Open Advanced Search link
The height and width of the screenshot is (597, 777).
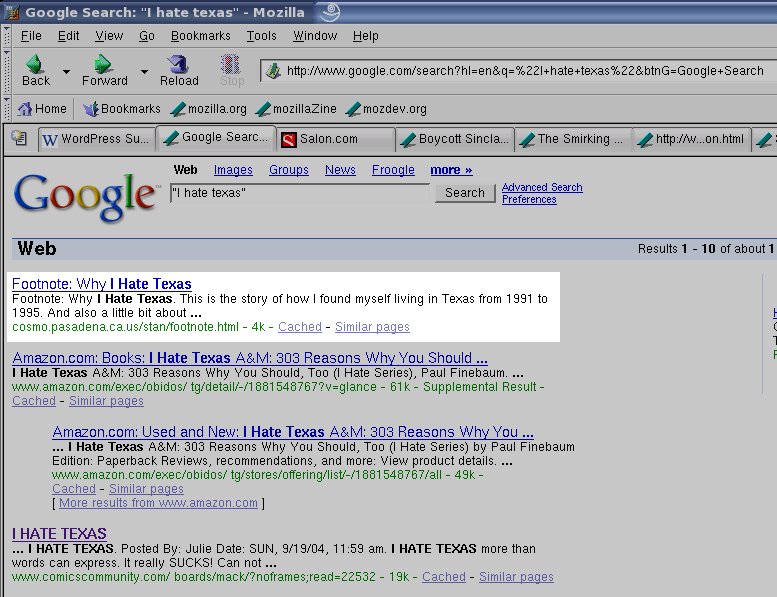click(542, 187)
